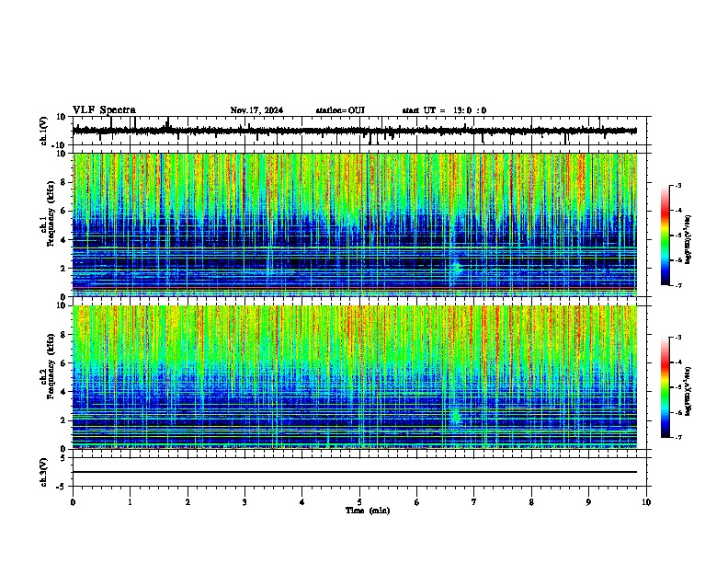This screenshot has height=563, width=728.
Task: Click the "Time (min)" axis title
Action: pyautogui.click(x=368, y=511)
